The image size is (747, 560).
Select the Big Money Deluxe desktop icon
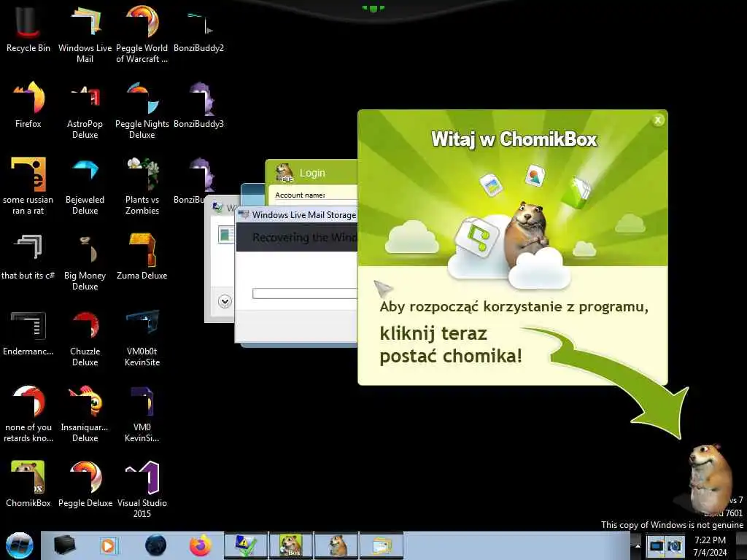(x=85, y=262)
